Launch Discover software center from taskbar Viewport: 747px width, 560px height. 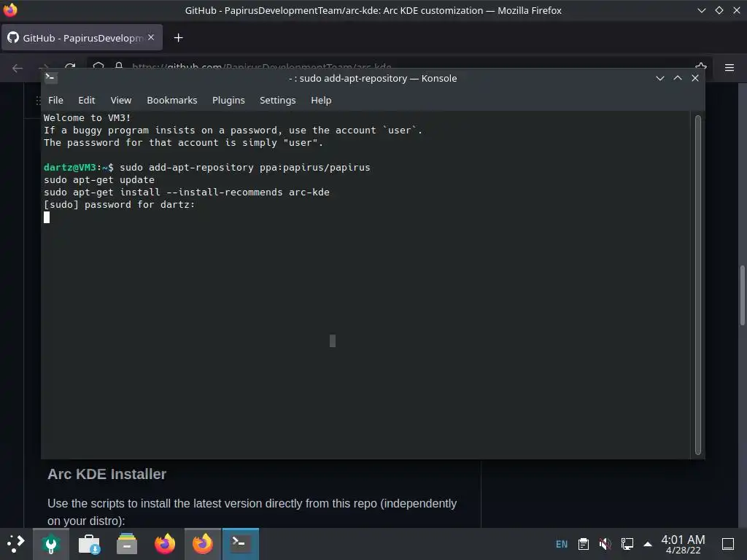pyautogui.click(x=89, y=544)
